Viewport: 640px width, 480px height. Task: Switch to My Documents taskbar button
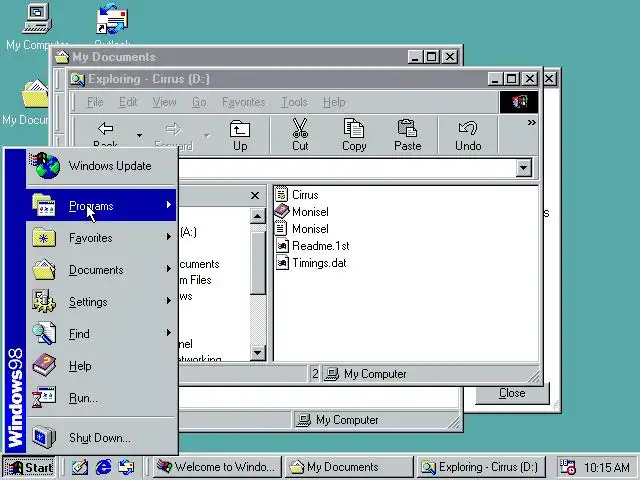349,467
